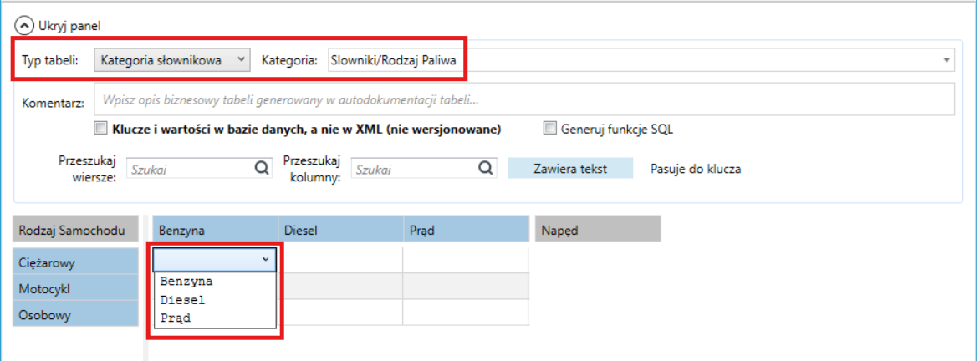This screenshot has width=980, height=361.
Task: Click the Motocykl row Diesel cell
Action: [340, 286]
